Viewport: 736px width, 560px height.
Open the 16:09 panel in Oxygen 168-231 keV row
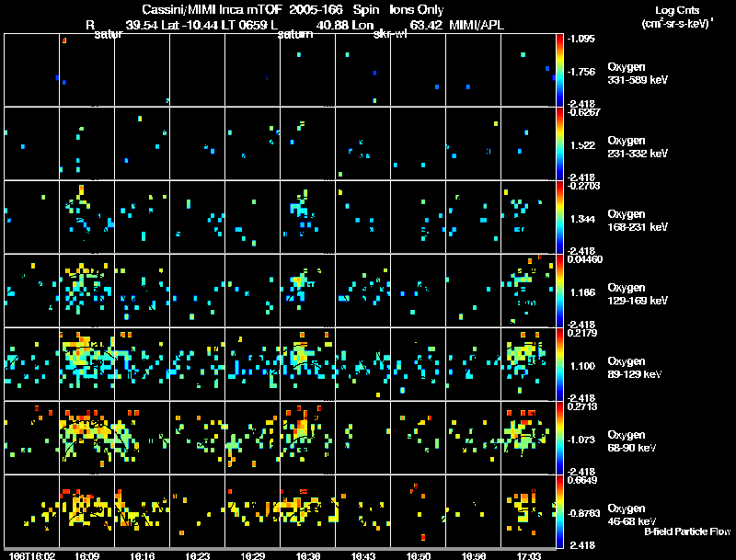[86, 217]
